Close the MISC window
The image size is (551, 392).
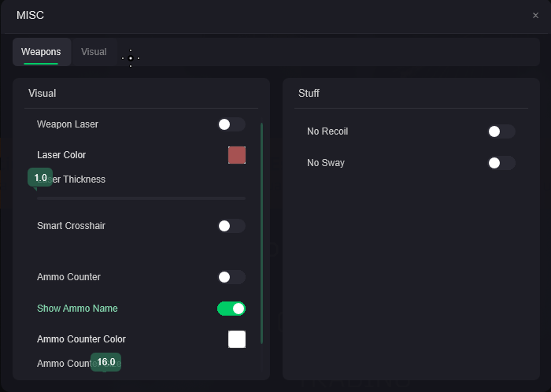point(535,15)
